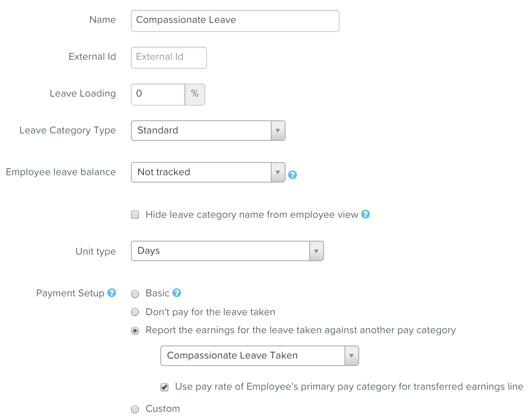Expand the Employee leave balance dropdown
Viewport: 531px width, 420px height.
click(x=208, y=172)
